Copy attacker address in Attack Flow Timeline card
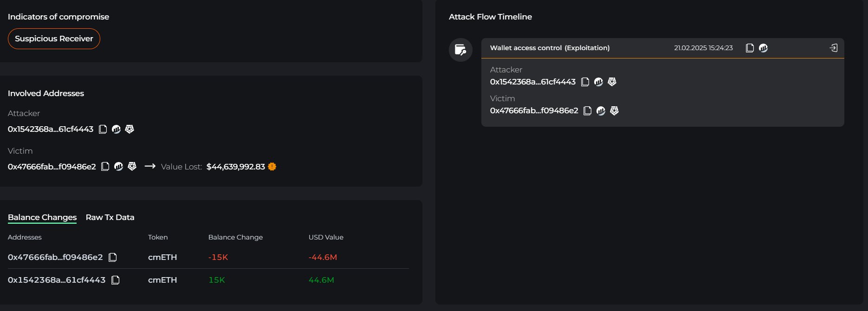Image resolution: width=868 pixels, height=311 pixels. pyautogui.click(x=585, y=82)
